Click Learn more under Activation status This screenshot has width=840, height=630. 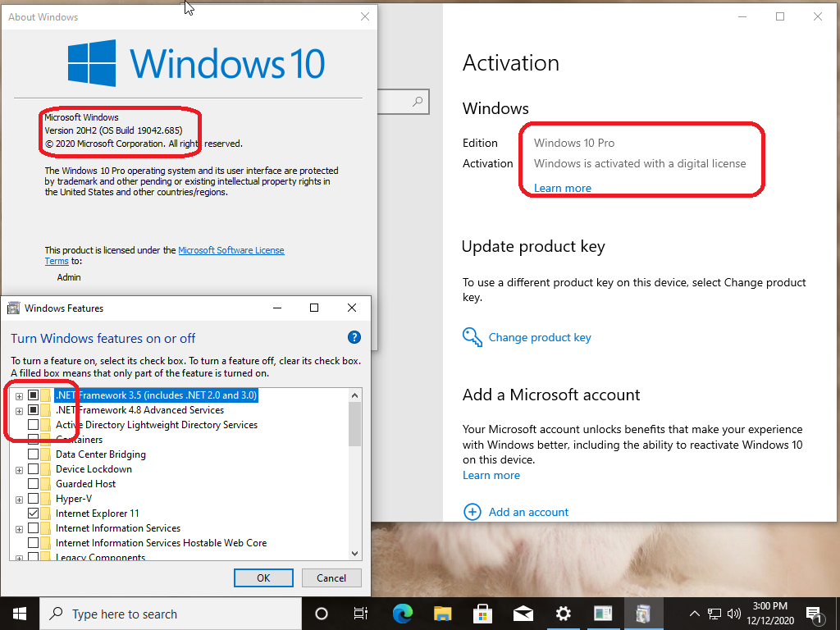[563, 188]
